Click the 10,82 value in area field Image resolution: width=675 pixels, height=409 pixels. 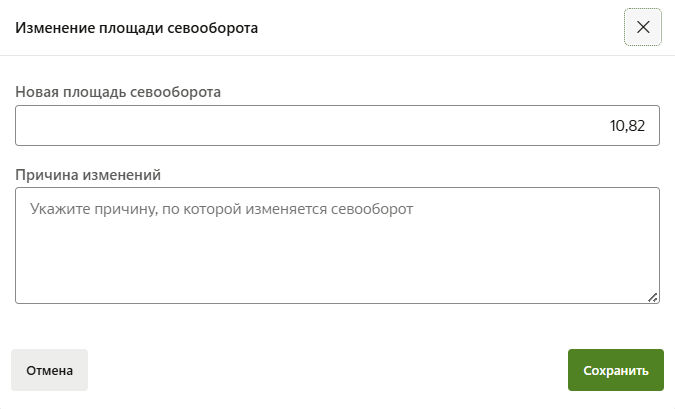[627, 126]
